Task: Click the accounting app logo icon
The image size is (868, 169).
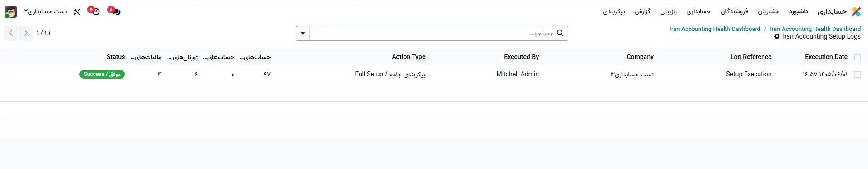Action: pos(856,11)
